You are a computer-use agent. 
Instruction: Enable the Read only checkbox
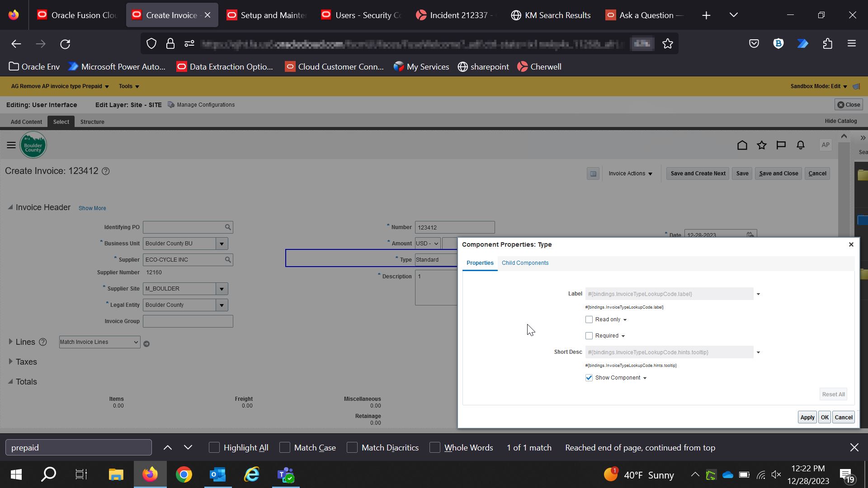(x=589, y=319)
